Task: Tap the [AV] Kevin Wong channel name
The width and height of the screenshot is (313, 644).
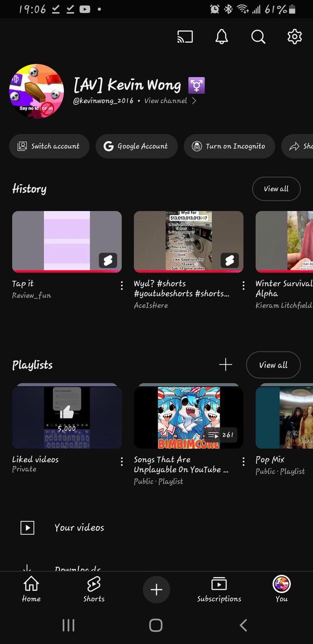Action: point(139,85)
